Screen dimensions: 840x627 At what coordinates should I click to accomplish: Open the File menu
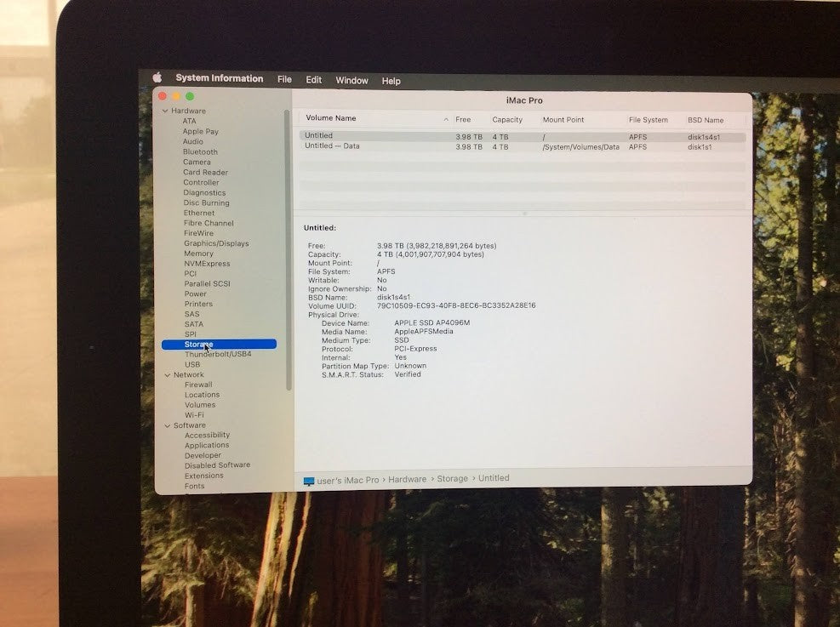[284, 78]
